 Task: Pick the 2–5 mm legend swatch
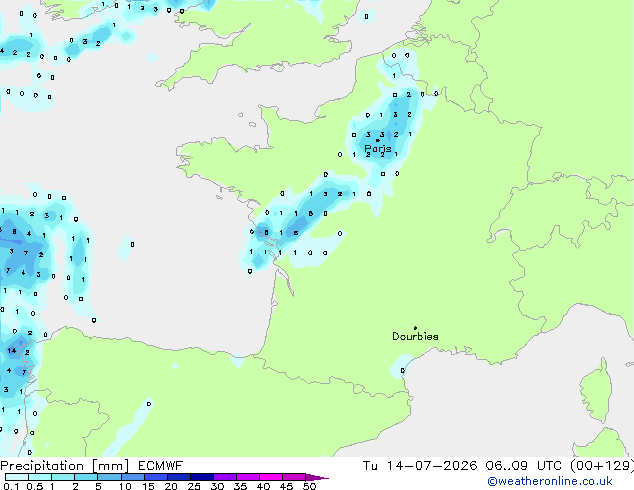coord(86,477)
